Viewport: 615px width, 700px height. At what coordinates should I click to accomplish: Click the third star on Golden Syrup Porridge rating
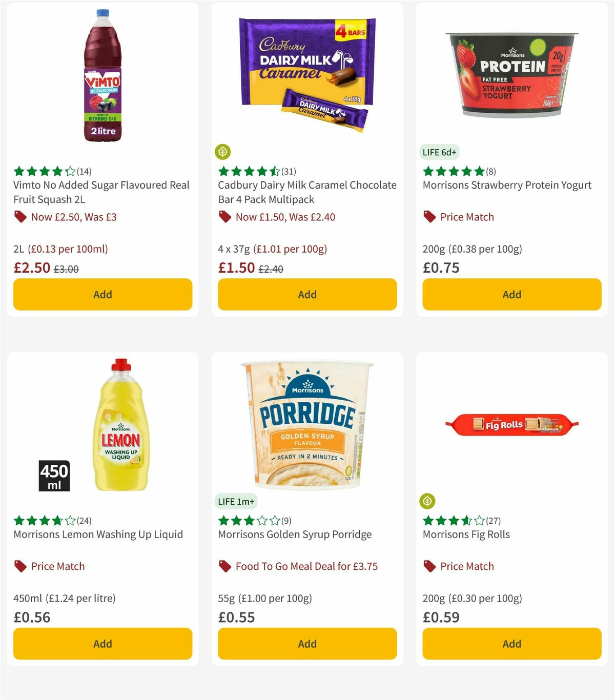pos(245,520)
